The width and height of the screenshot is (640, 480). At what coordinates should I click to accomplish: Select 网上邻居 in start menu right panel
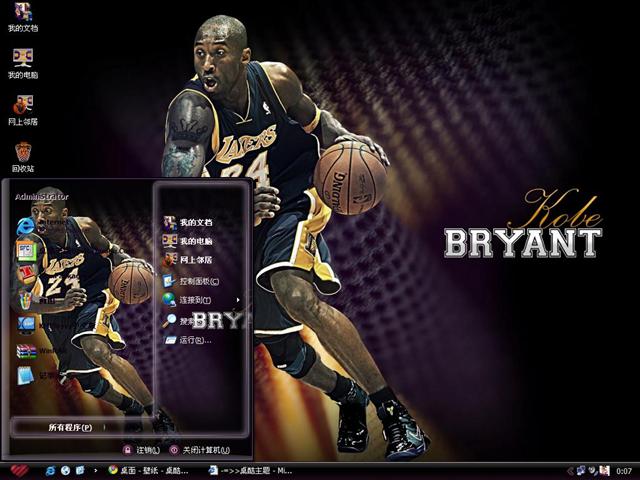[188, 260]
